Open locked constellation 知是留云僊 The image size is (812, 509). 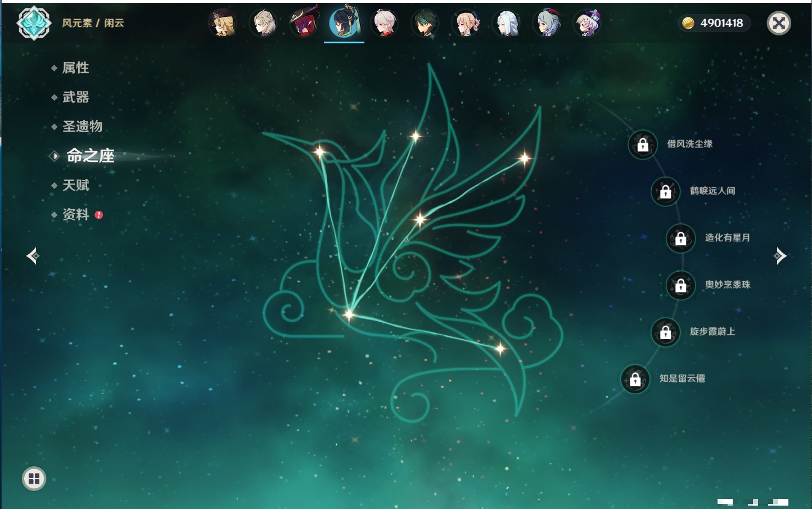pos(635,379)
